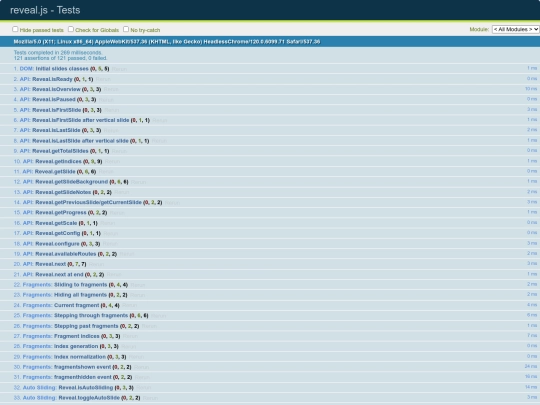Click the Reveal.availableRoutes test name

[66, 254]
